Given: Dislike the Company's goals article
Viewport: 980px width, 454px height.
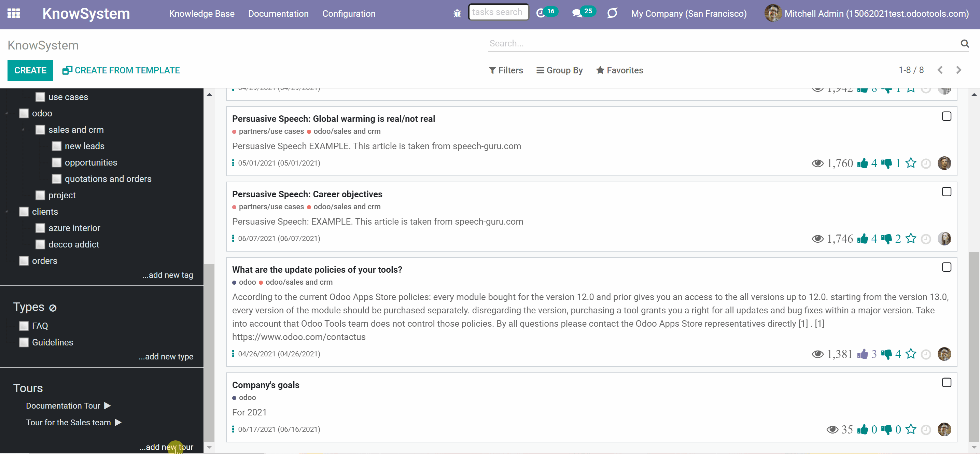Looking at the screenshot, I should click(886, 430).
